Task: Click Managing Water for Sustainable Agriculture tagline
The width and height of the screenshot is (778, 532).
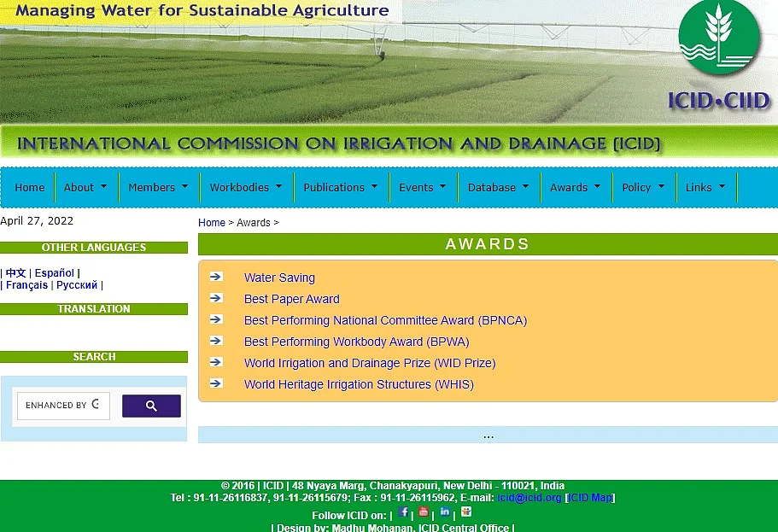Action: (202, 10)
